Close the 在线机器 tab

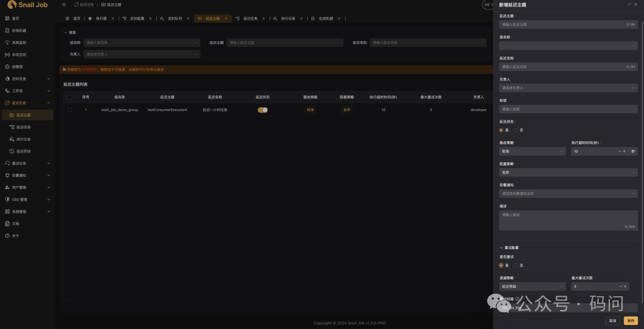[339, 18]
